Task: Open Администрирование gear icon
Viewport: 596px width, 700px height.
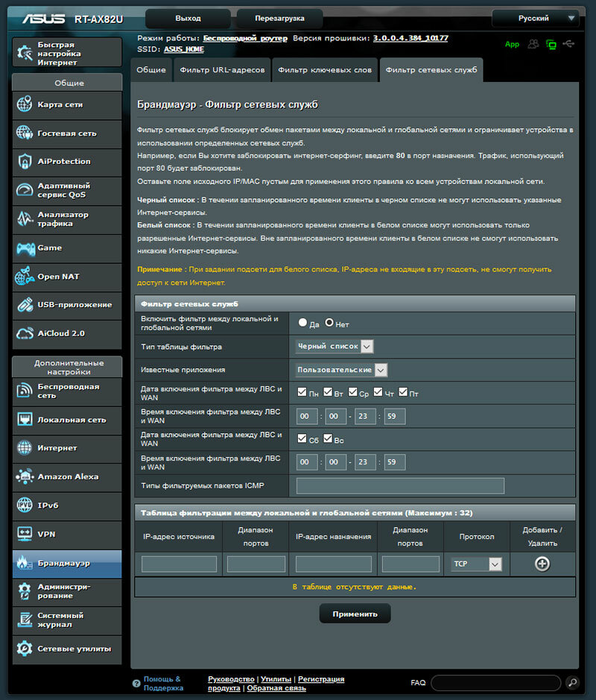Action: 25,591
